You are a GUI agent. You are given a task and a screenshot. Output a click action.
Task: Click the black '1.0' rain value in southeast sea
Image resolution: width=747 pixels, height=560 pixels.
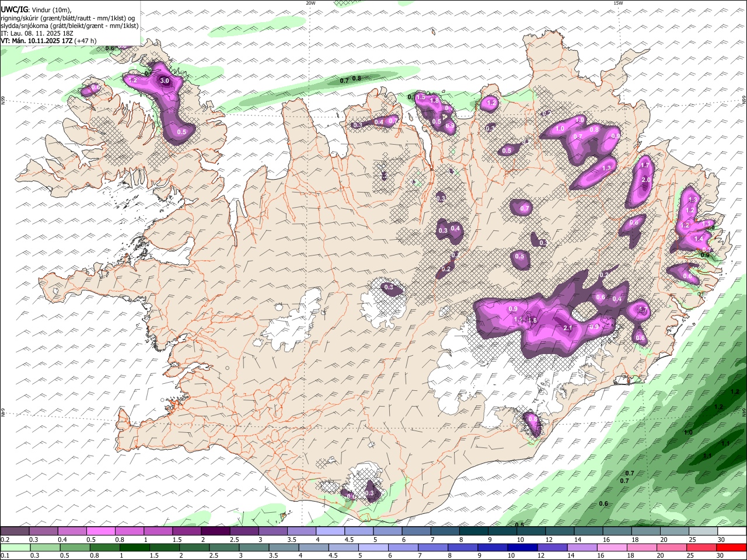[688, 433]
